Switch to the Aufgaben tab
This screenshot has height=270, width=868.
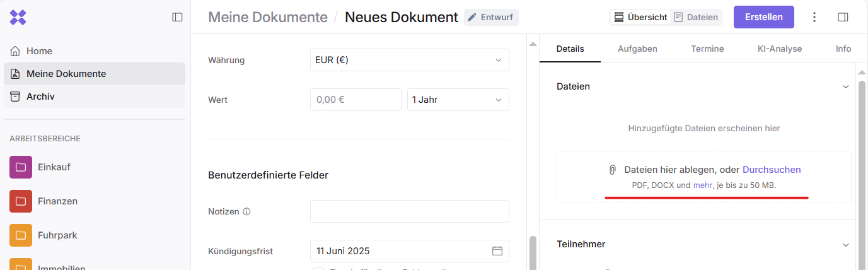click(637, 49)
